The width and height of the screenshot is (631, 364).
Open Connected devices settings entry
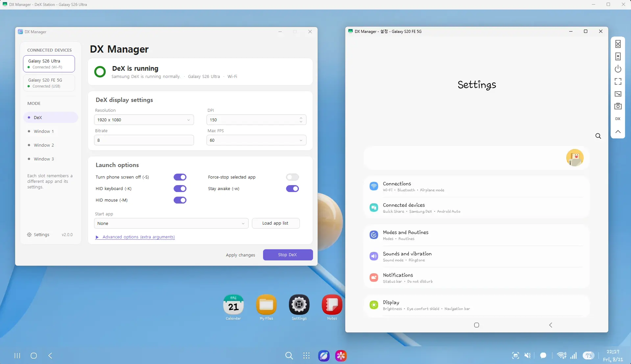(x=476, y=208)
